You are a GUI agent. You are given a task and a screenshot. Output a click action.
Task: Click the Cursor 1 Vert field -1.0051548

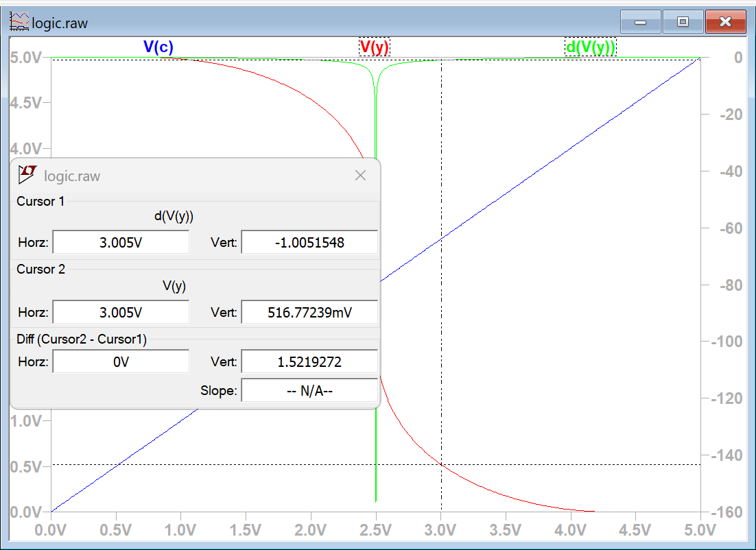pyautogui.click(x=309, y=242)
